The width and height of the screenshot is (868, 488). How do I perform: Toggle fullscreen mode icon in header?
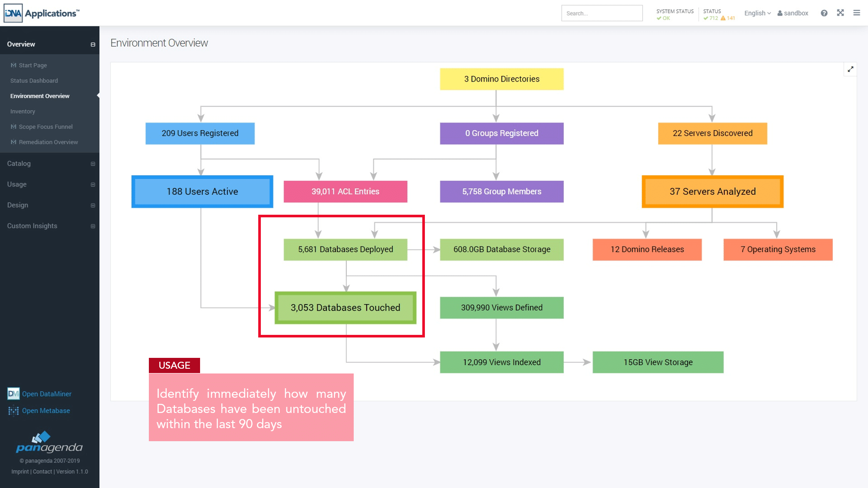[x=840, y=13]
